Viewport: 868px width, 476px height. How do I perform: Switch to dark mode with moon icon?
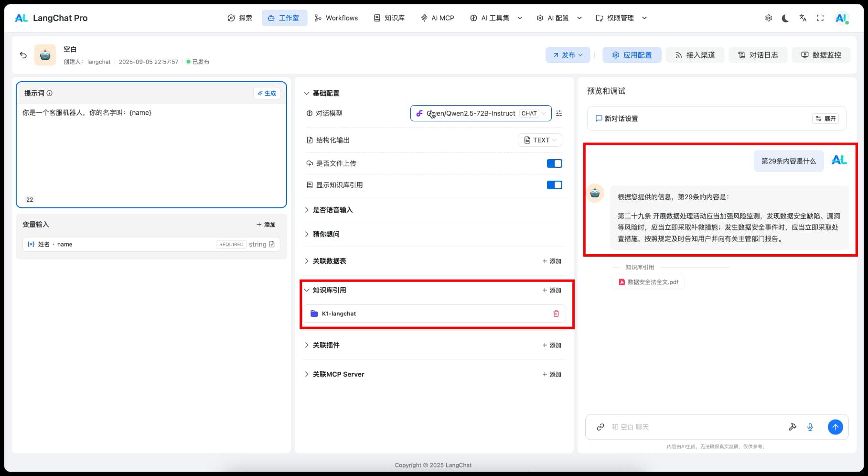tap(785, 18)
